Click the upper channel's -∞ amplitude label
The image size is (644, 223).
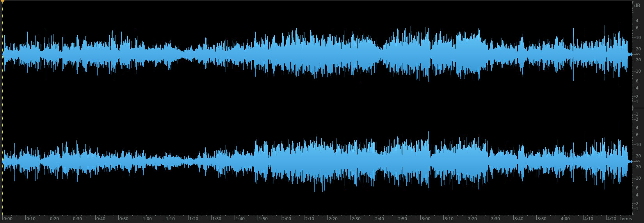tap(637, 54)
